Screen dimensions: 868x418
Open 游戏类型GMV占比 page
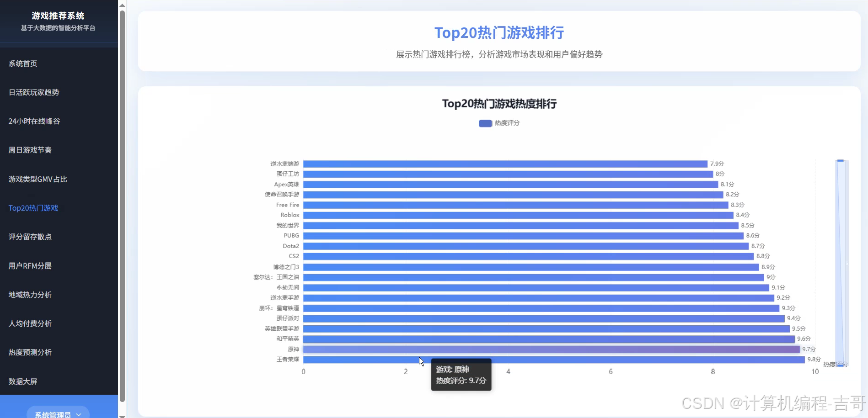click(38, 179)
